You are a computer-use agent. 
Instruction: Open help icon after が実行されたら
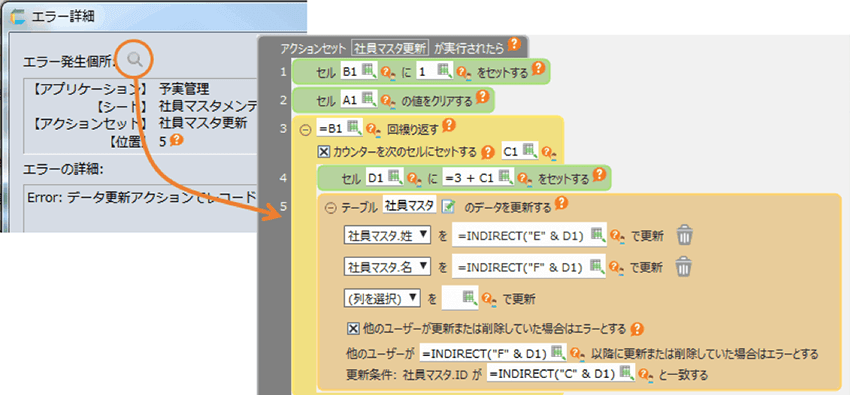[513, 44]
